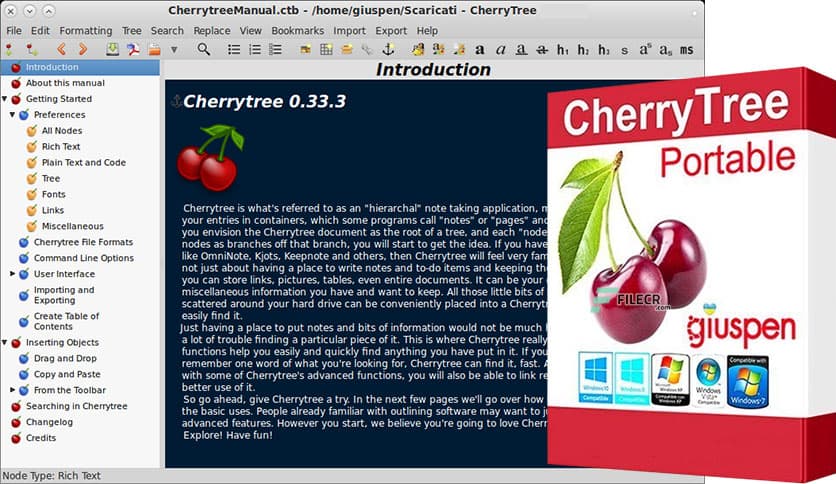
Task: Select Command Line Options node
Action: point(84,258)
